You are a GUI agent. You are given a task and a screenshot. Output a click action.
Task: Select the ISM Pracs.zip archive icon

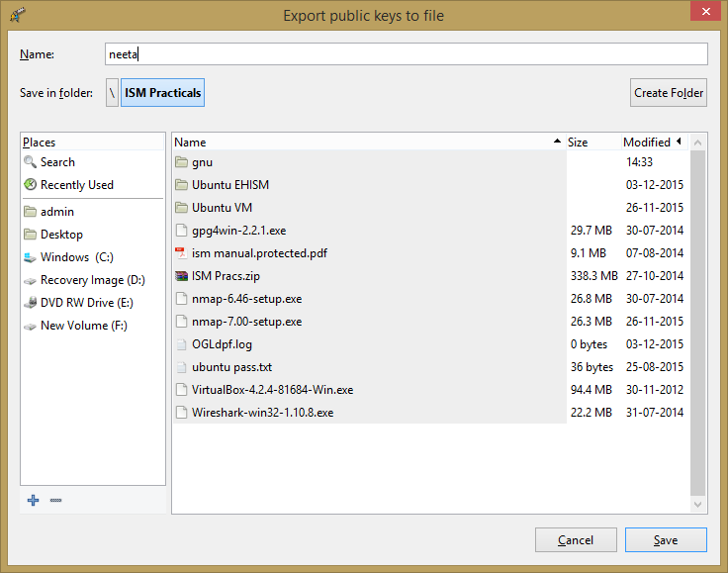click(181, 275)
